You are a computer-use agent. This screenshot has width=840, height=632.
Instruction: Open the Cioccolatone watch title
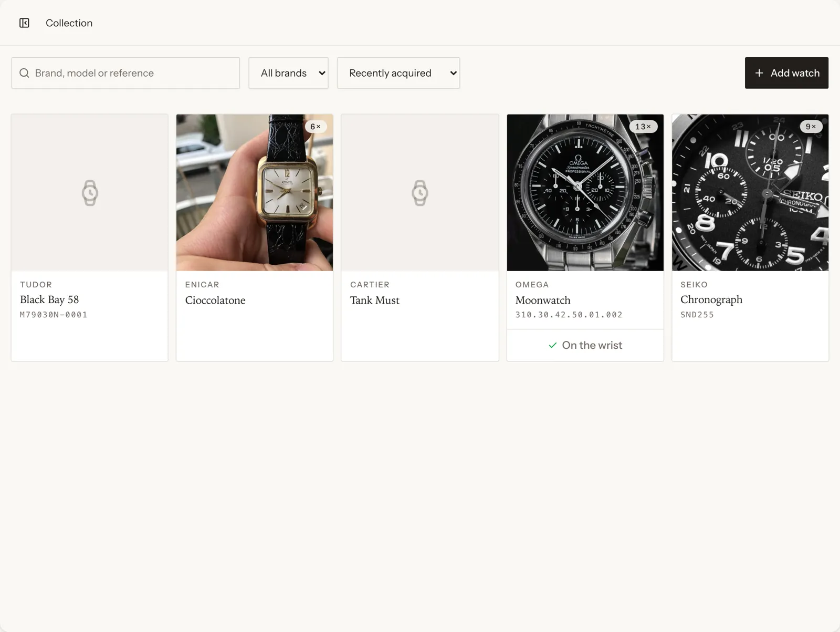[215, 300]
